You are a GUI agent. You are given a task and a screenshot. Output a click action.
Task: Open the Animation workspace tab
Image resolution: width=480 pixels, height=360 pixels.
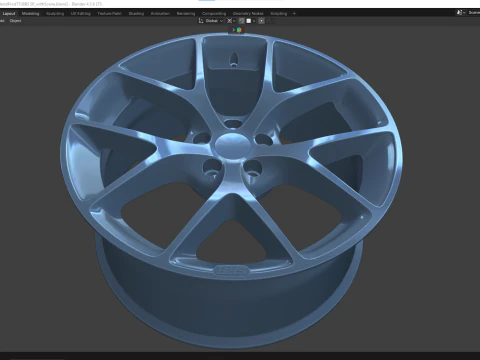pyautogui.click(x=160, y=14)
